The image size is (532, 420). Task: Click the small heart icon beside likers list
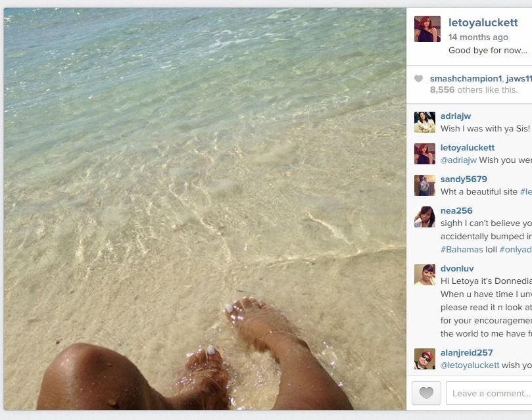(x=418, y=79)
